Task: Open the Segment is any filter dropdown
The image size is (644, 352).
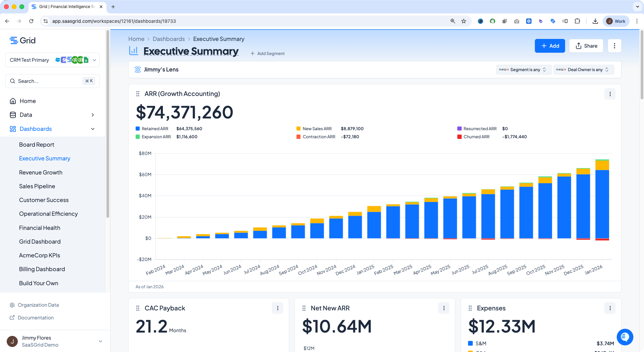Action: (x=522, y=69)
